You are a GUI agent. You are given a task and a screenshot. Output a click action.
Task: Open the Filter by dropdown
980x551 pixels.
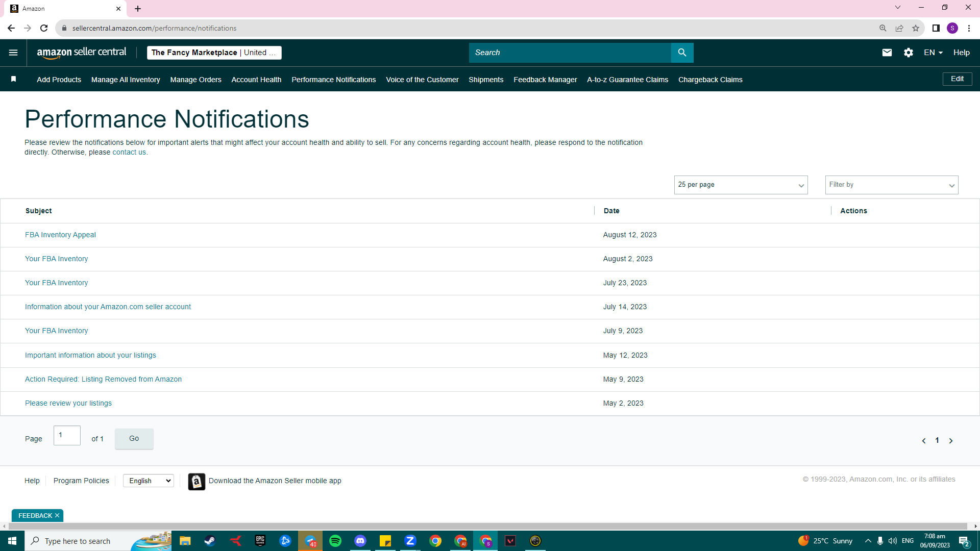[x=892, y=185]
